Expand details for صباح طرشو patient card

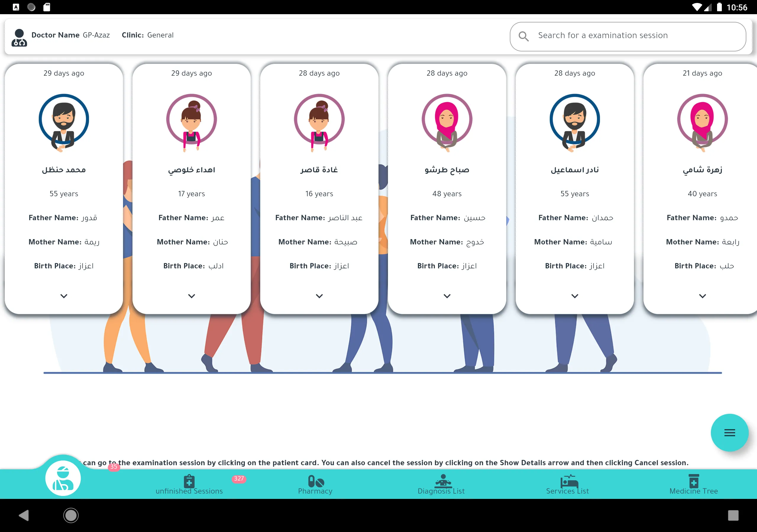tap(447, 296)
